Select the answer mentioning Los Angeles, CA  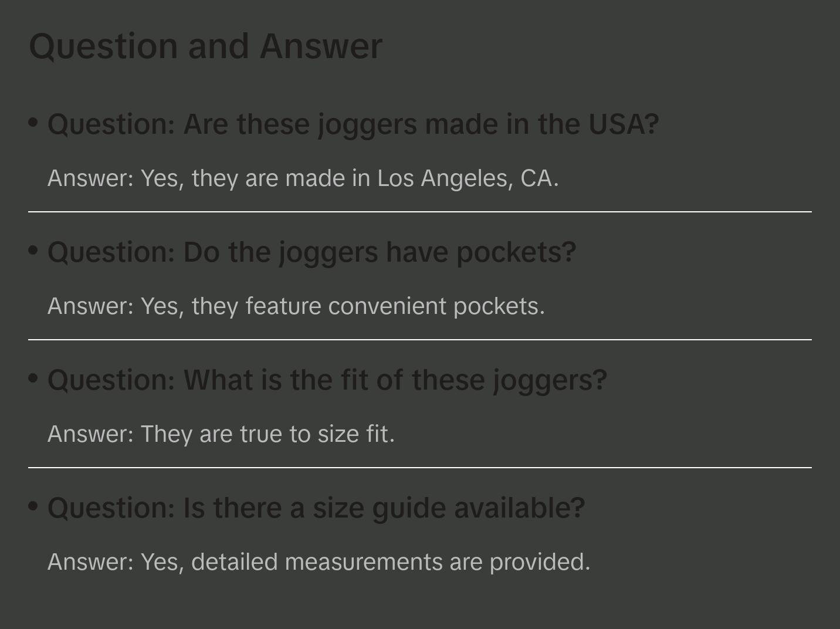tap(303, 178)
